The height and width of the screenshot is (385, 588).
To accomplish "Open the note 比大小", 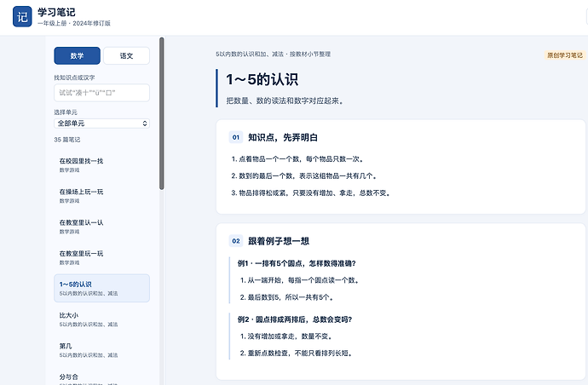I will point(101,319).
